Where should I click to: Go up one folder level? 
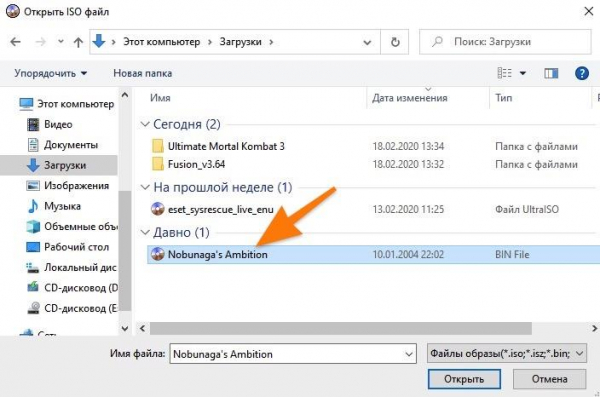click(78, 42)
